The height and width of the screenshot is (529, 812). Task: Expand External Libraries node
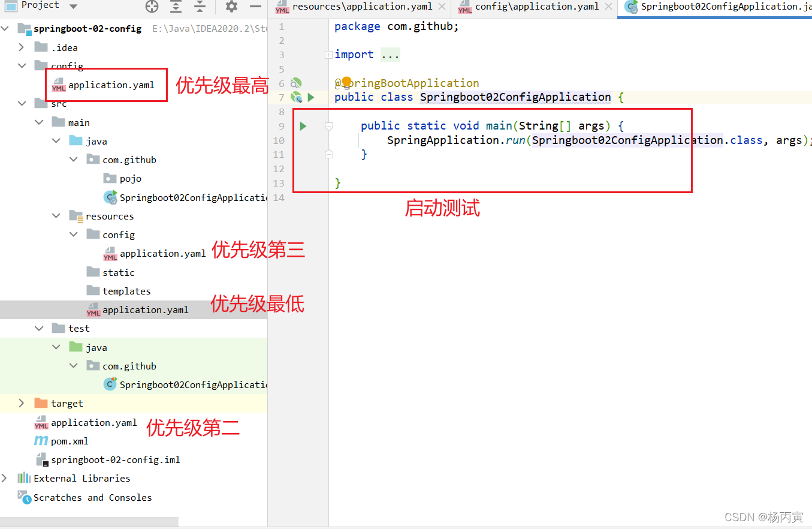point(5,478)
